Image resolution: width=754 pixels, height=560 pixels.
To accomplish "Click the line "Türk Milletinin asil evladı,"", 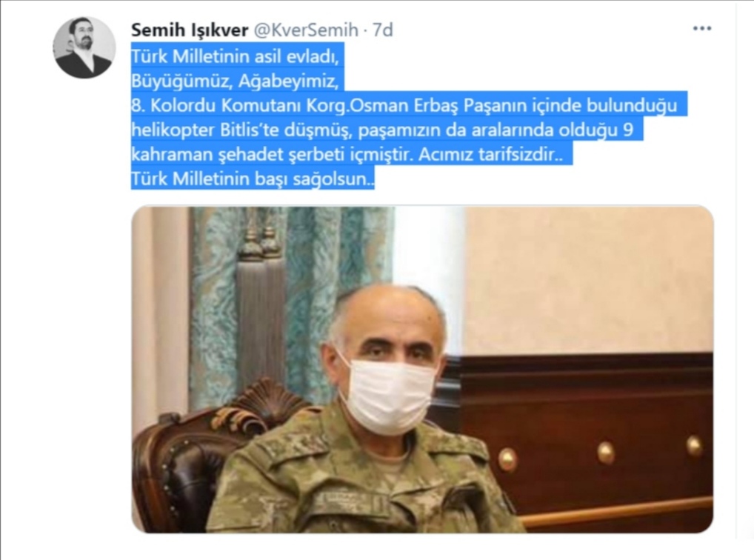I will click(236, 56).
